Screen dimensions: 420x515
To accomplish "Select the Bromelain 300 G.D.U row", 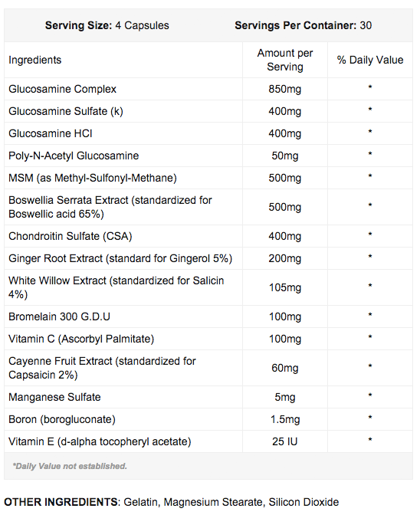I will [x=208, y=317].
